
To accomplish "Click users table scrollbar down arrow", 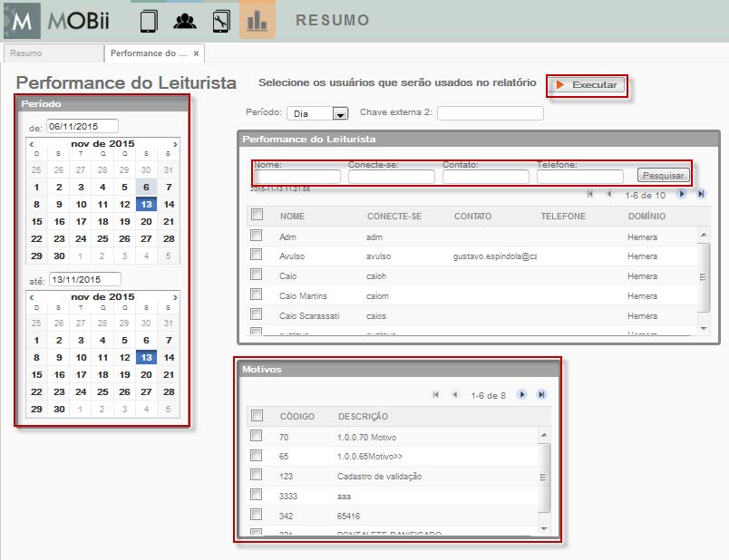I will coord(704,329).
